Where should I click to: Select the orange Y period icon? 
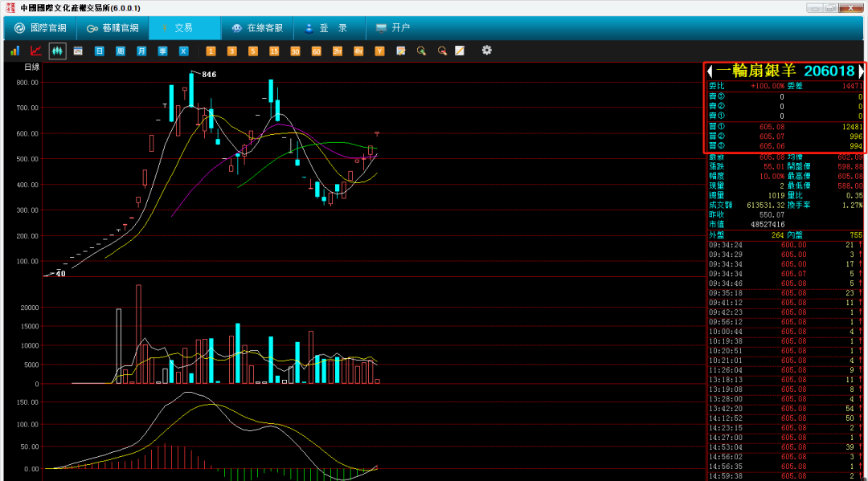pyautogui.click(x=379, y=51)
